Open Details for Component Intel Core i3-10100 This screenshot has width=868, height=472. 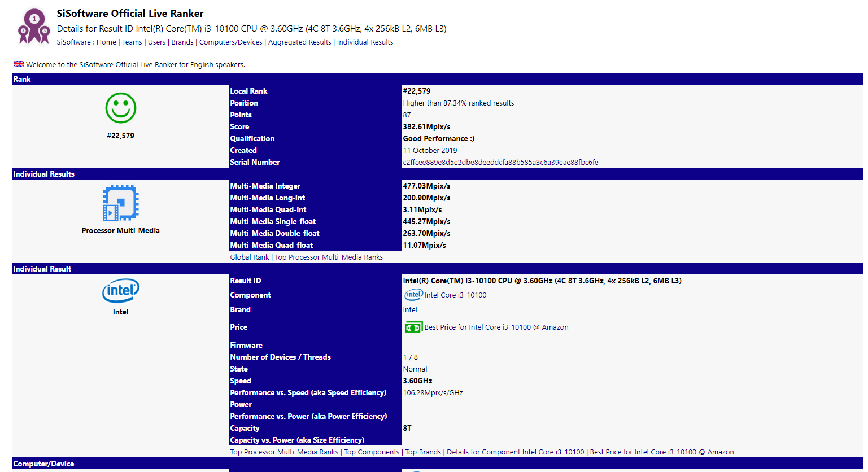(x=515, y=452)
